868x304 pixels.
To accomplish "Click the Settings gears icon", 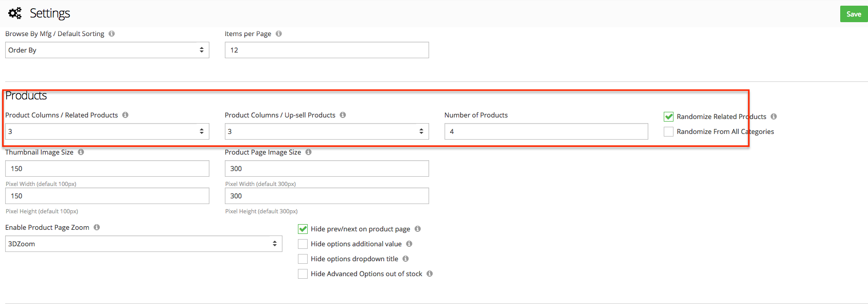I will point(15,13).
